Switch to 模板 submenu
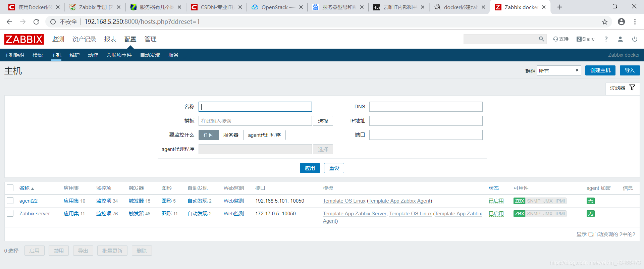The width and height of the screenshot is (644, 269). click(x=38, y=55)
